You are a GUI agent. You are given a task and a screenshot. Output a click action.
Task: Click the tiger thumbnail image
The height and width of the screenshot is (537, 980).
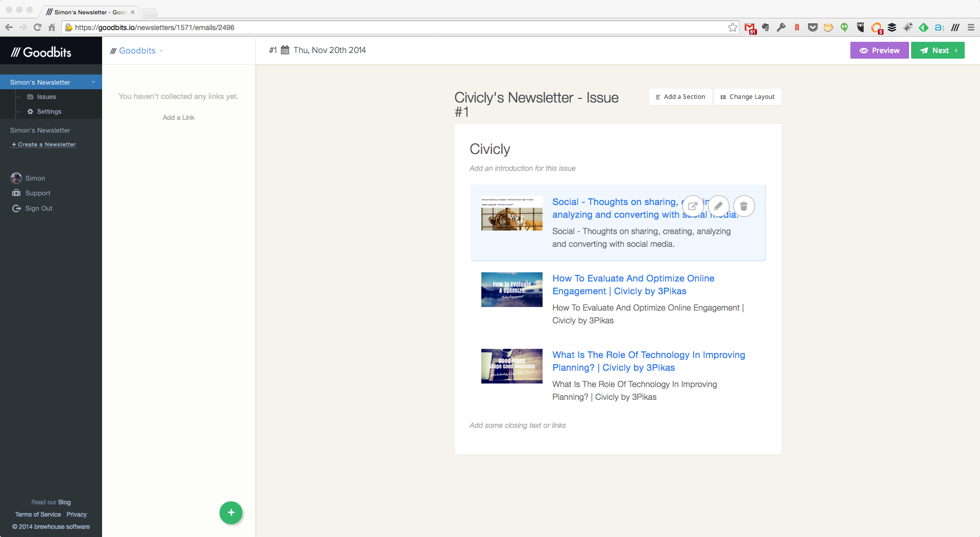[x=512, y=213]
